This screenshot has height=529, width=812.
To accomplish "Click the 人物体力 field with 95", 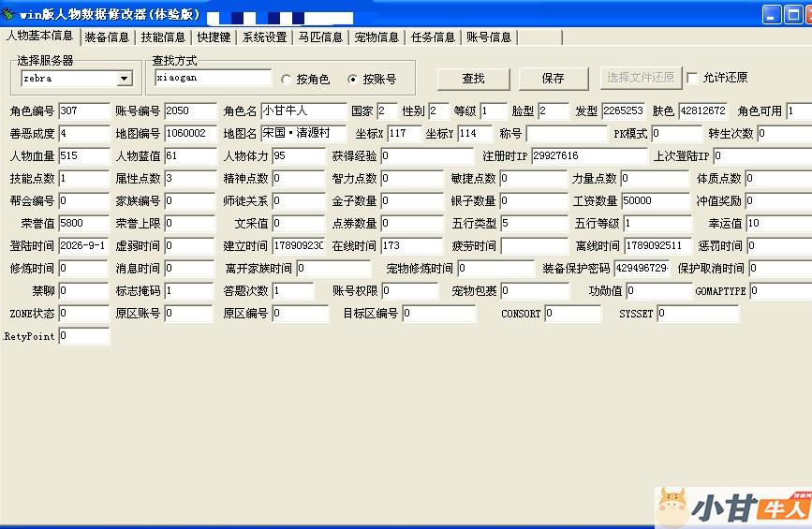I will coord(298,155).
